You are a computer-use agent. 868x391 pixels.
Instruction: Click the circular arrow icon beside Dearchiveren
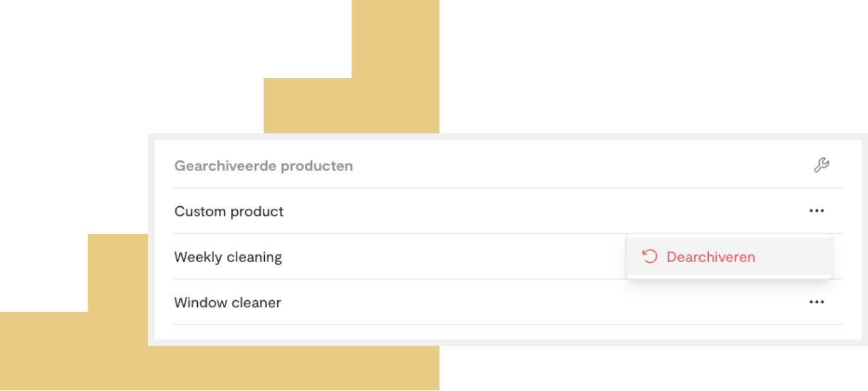point(650,256)
